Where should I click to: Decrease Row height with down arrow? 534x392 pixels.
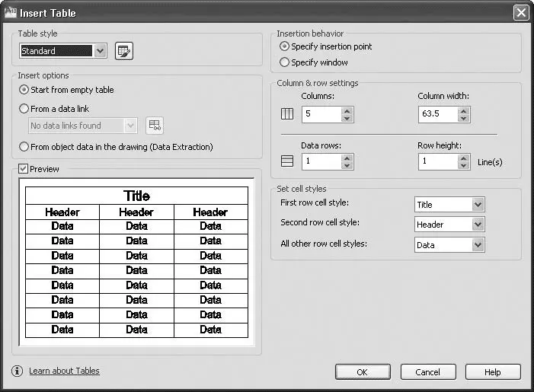(x=463, y=165)
